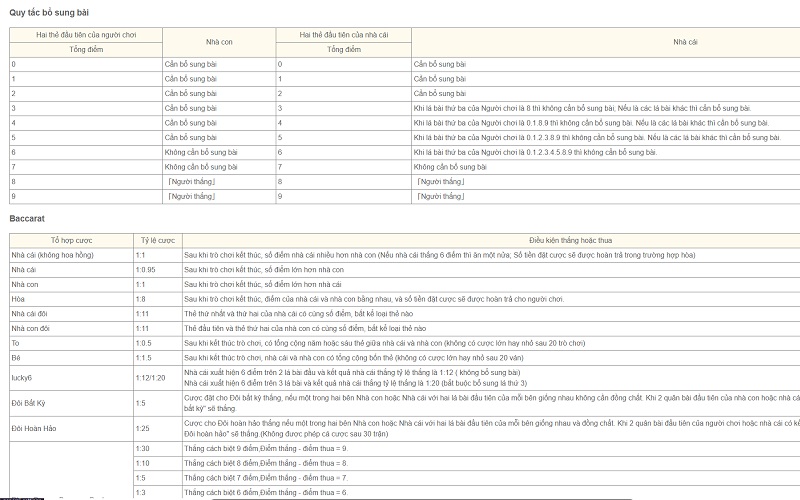Select the 'Hai thẻ đầu tiên của người chơi' header
Viewport: 800px width, 500px height.
85,35
